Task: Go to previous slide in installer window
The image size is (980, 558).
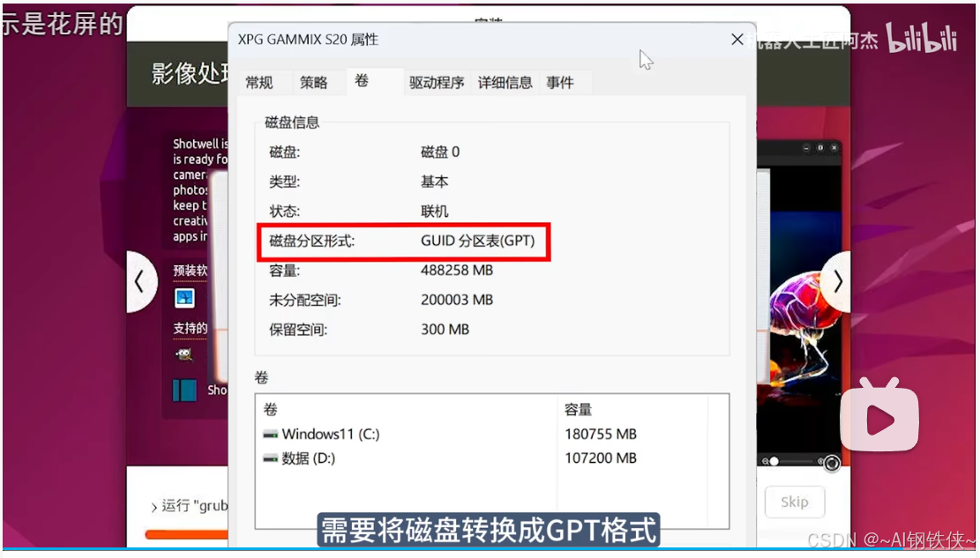Action: (x=140, y=282)
